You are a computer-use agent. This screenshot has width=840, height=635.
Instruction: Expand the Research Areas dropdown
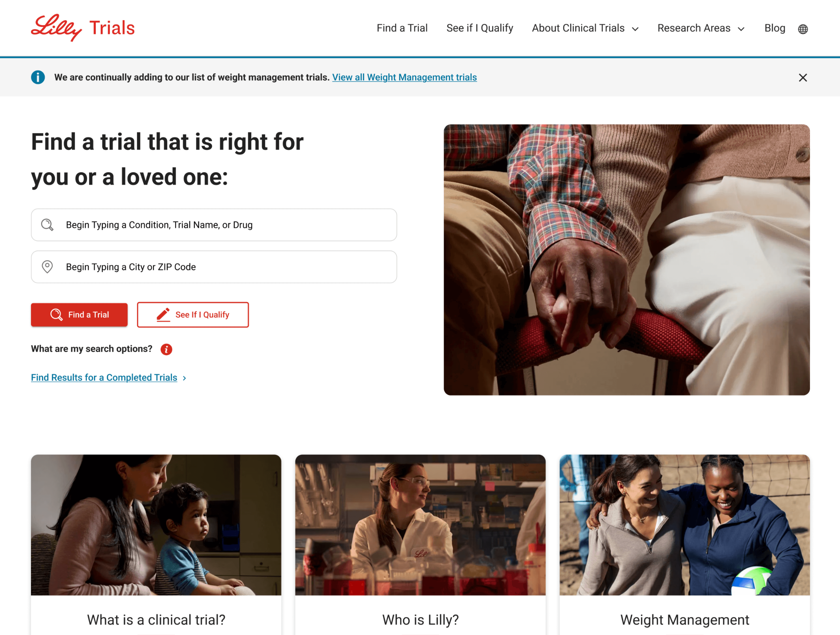701,28
